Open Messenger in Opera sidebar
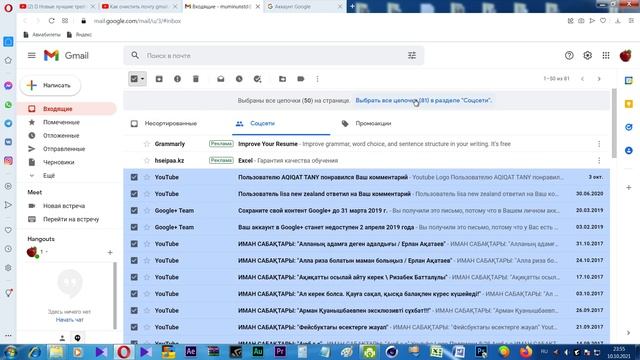 (8, 86)
